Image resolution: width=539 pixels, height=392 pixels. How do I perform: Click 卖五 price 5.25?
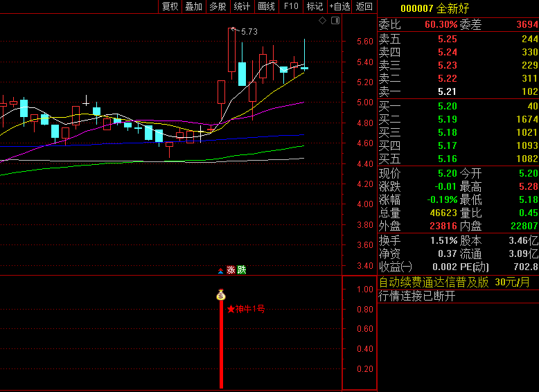point(448,39)
